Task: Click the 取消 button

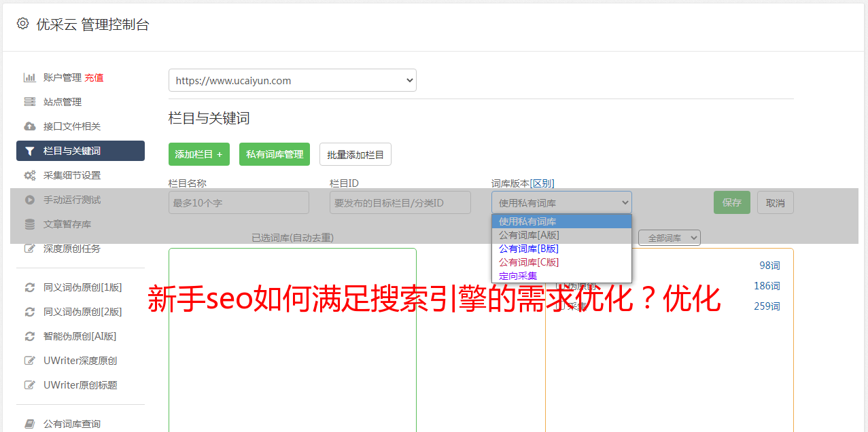Action: pyautogui.click(x=776, y=202)
